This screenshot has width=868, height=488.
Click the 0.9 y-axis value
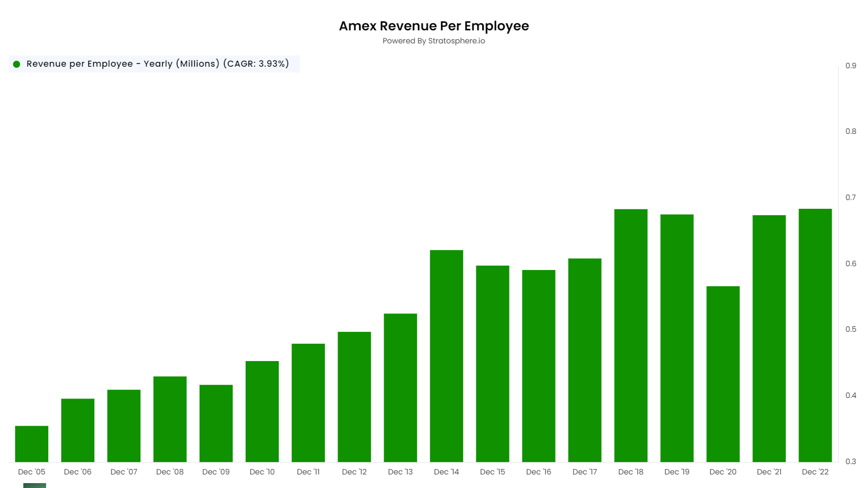(x=851, y=66)
